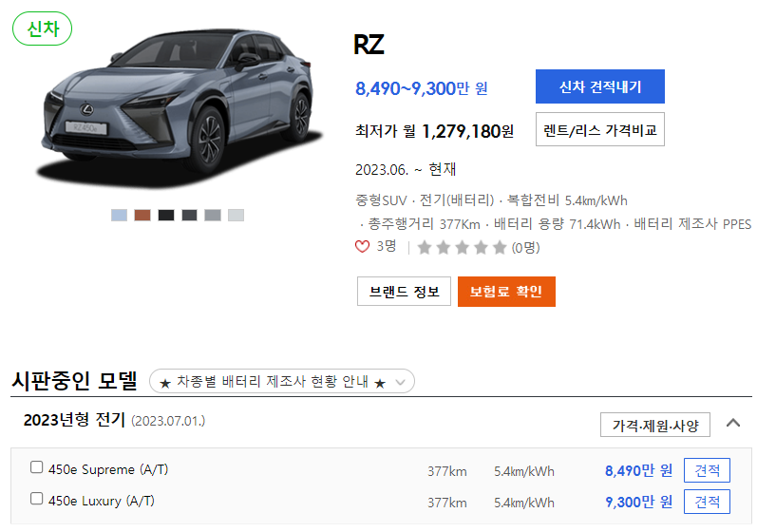
Task: Click the (0명) review count
Action: coord(526,248)
